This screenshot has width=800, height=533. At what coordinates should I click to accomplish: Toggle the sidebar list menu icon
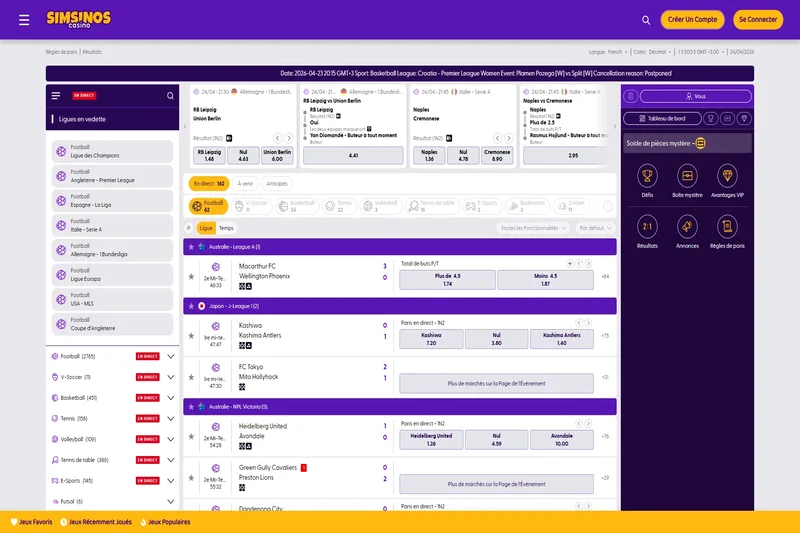(x=56, y=95)
